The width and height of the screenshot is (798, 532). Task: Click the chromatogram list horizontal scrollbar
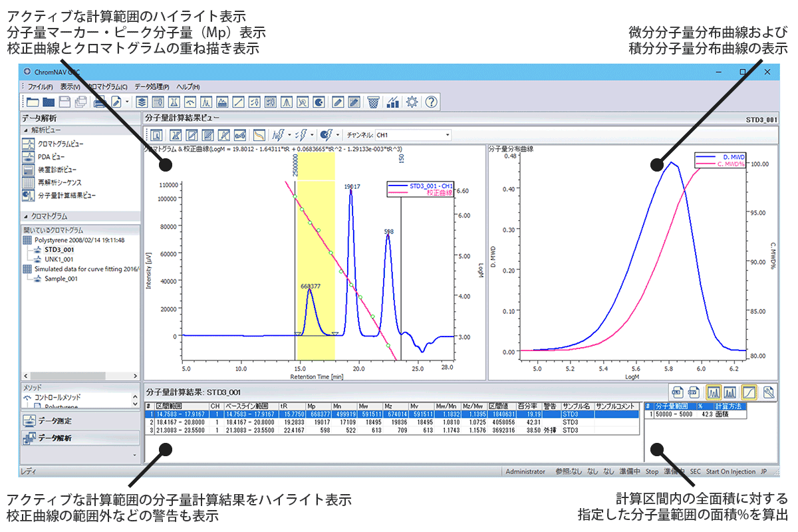click(x=80, y=376)
